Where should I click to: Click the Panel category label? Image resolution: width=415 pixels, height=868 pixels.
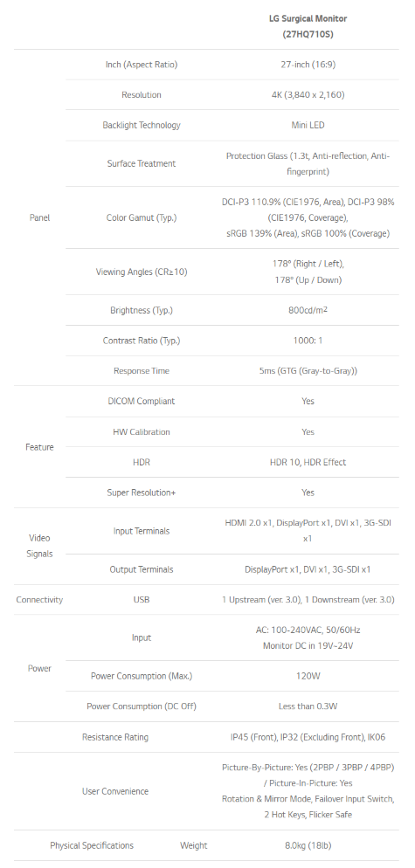[x=39, y=217]
